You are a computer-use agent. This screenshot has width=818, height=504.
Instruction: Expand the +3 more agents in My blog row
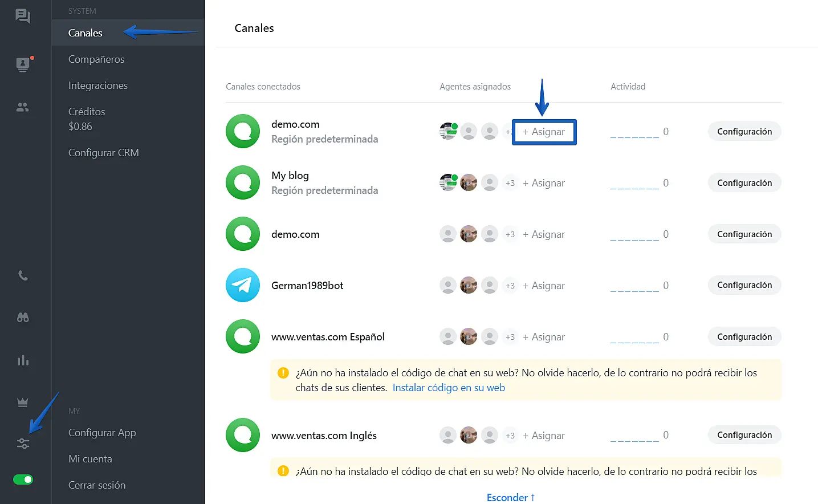tap(510, 183)
